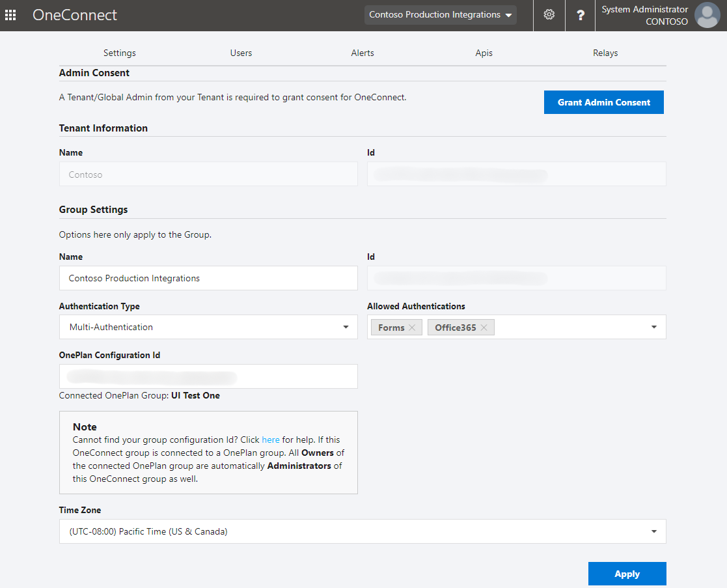Click the Group Settings Name input field

point(208,278)
